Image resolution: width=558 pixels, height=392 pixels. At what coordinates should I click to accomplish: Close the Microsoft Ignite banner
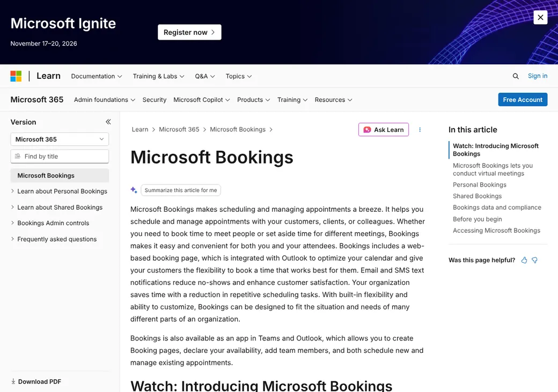click(x=540, y=17)
